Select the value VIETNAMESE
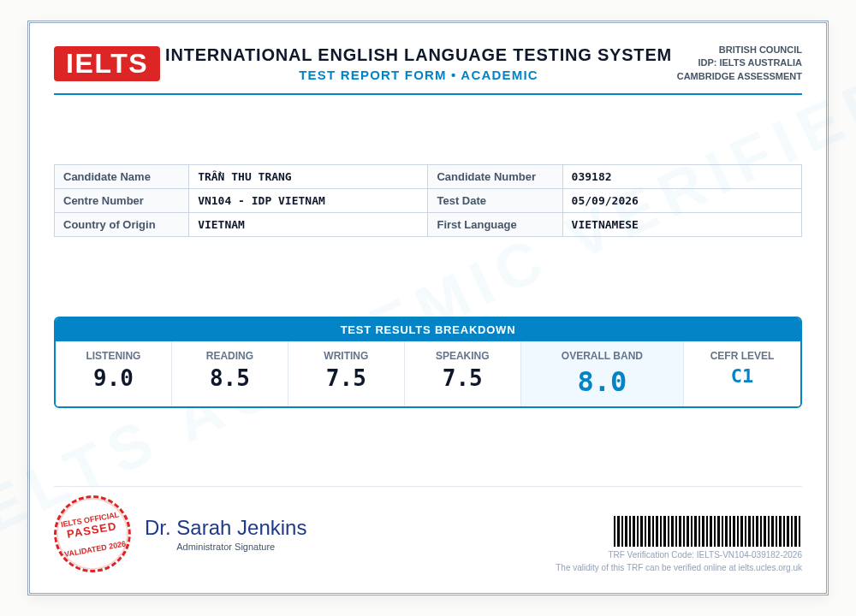This screenshot has height=616, width=856. point(605,225)
